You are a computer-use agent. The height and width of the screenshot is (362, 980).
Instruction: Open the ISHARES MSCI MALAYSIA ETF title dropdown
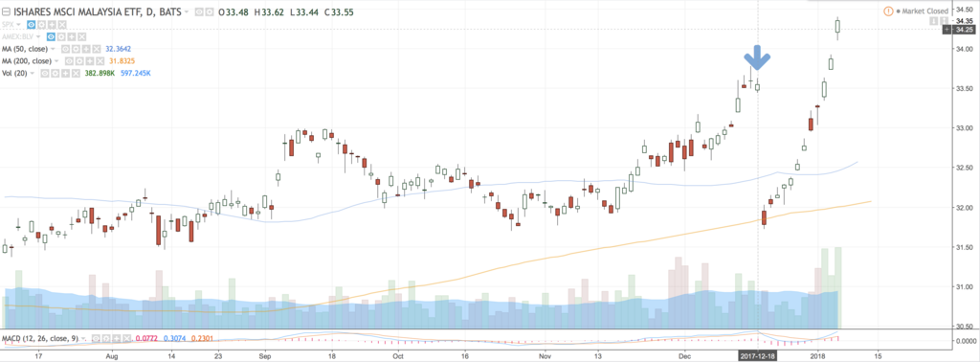[x=187, y=11]
